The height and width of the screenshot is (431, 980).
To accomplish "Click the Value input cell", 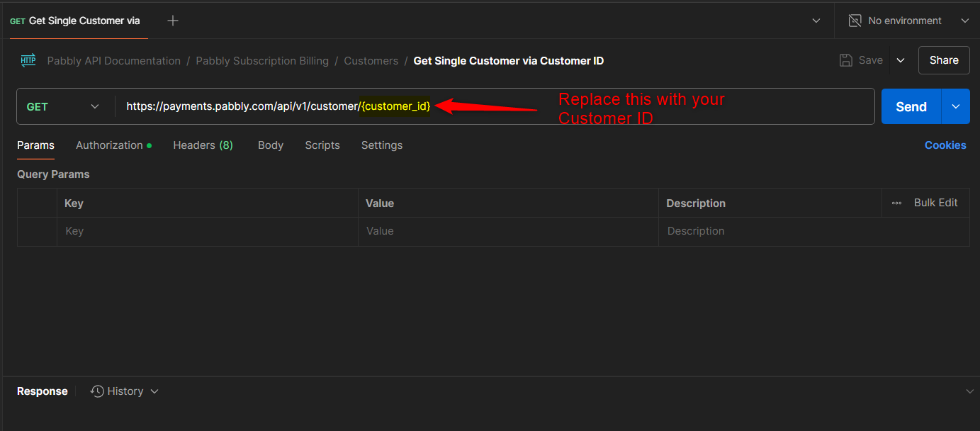I will (508, 231).
